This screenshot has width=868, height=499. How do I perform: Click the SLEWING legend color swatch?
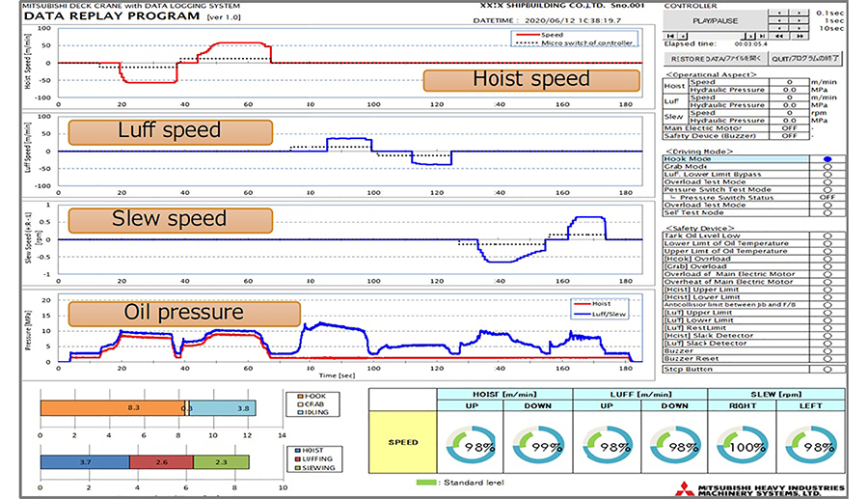pos(298,468)
